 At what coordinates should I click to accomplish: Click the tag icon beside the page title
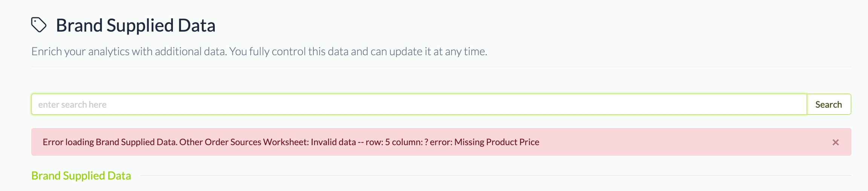38,25
